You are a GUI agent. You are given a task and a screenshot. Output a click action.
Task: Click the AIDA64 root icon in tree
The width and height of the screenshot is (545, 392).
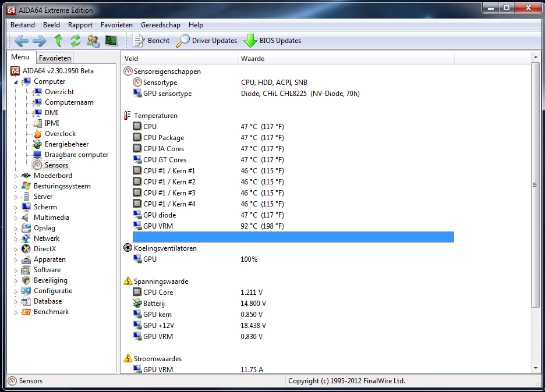(x=15, y=71)
